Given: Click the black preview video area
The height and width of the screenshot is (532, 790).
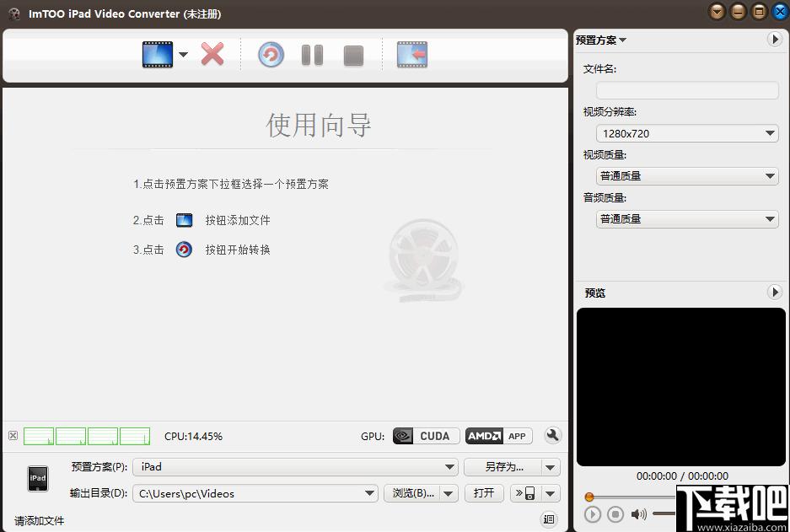Looking at the screenshot, I should point(680,387).
